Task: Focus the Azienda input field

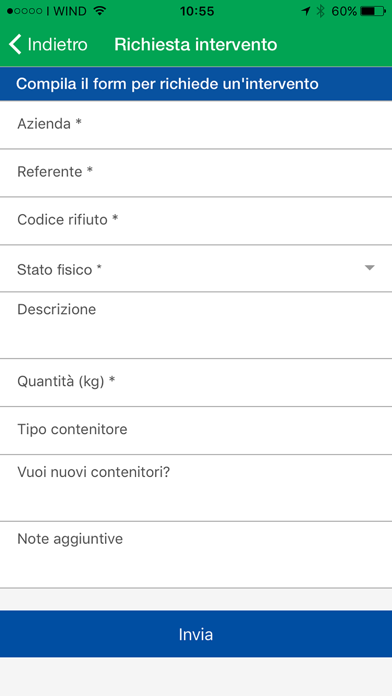Action: point(196,125)
